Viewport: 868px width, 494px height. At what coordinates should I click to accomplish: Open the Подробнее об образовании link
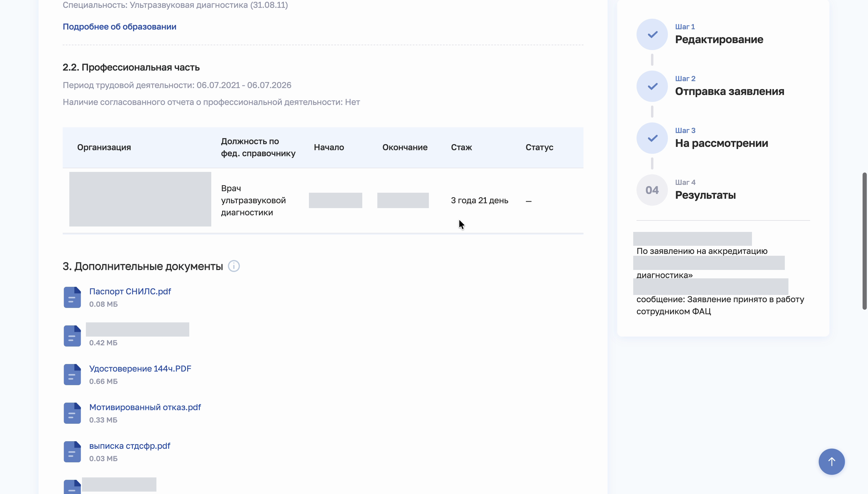[x=119, y=27]
